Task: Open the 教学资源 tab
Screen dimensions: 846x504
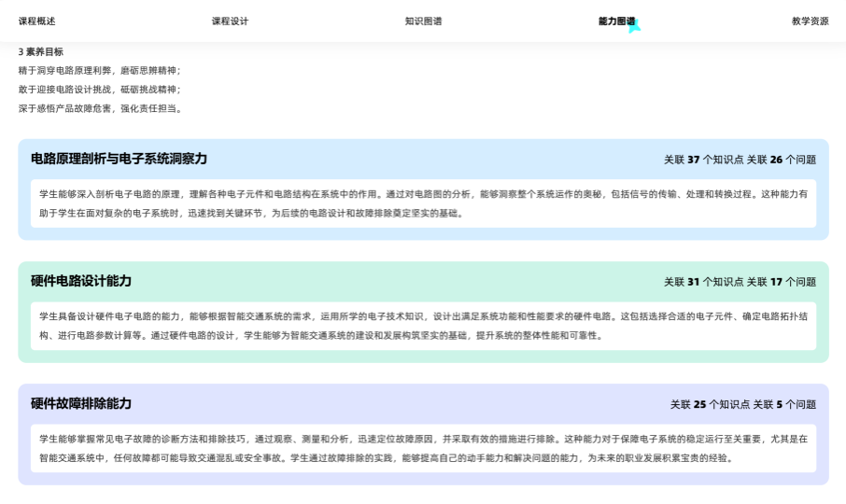Action: (x=810, y=21)
